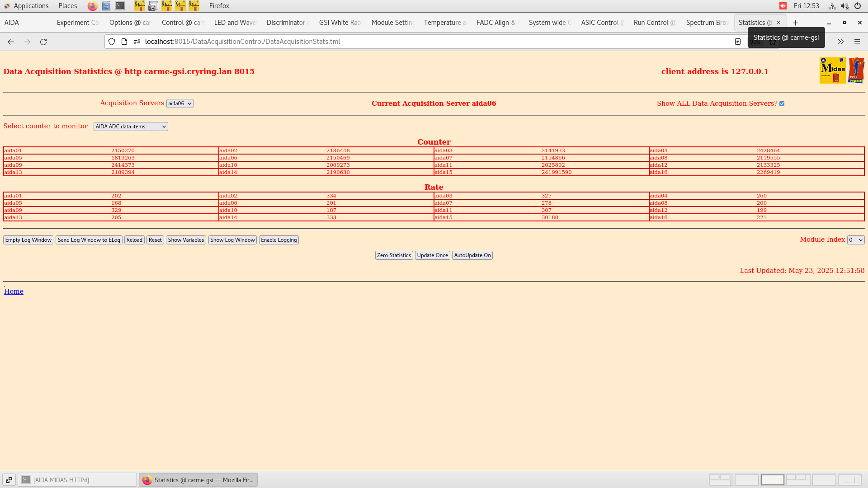Open the Acquisition Servers dropdown showing aida06
The height and width of the screenshot is (488, 868).
(179, 103)
